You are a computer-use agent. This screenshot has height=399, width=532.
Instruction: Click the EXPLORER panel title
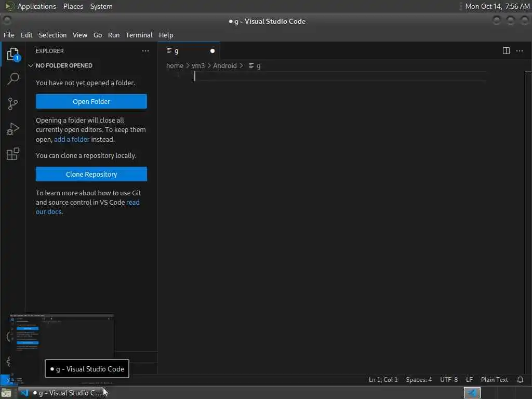click(x=49, y=51)
